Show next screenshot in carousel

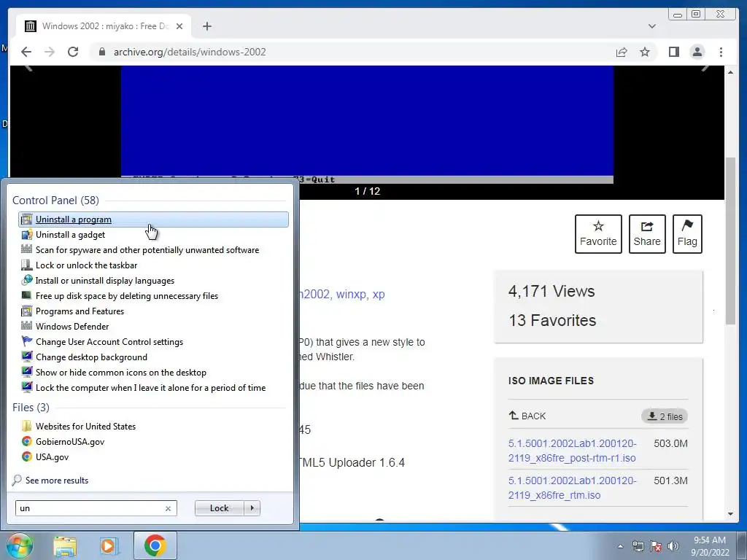[705, 68]
